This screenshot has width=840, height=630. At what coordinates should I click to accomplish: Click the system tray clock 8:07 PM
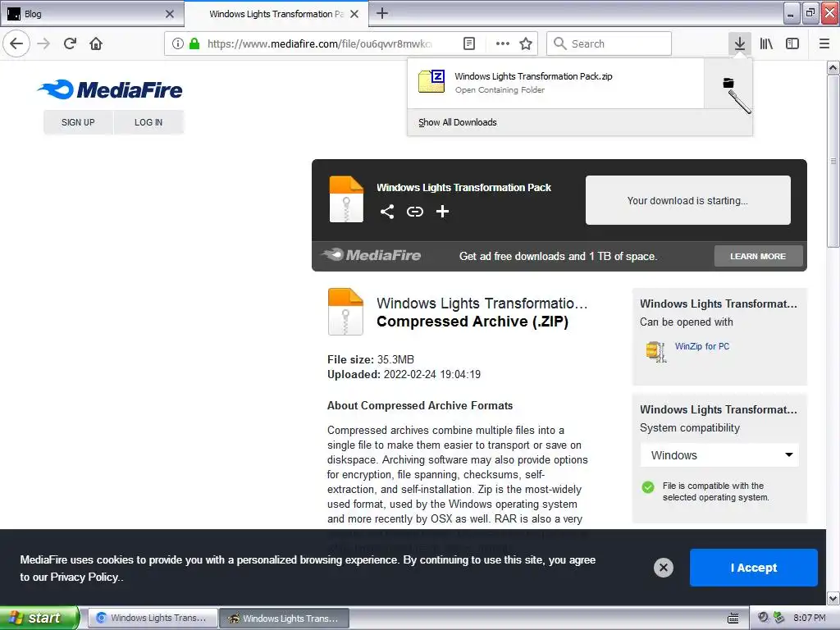(x=809, y=618)
